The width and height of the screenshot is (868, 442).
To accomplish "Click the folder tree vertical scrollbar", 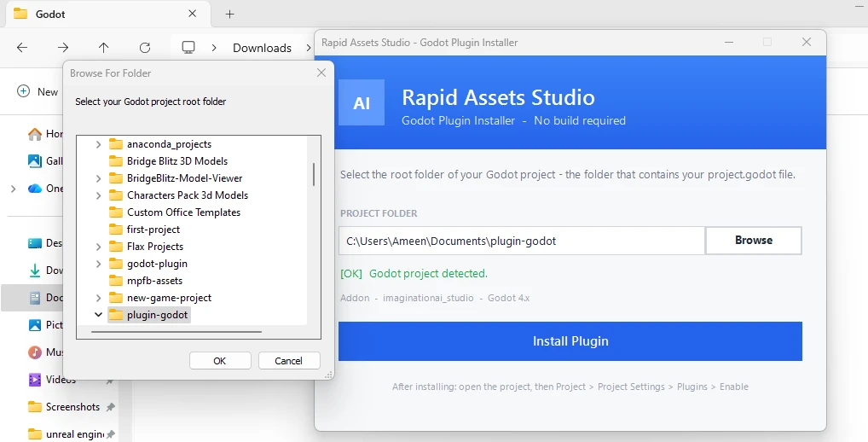I will click(x=314, y=174).
